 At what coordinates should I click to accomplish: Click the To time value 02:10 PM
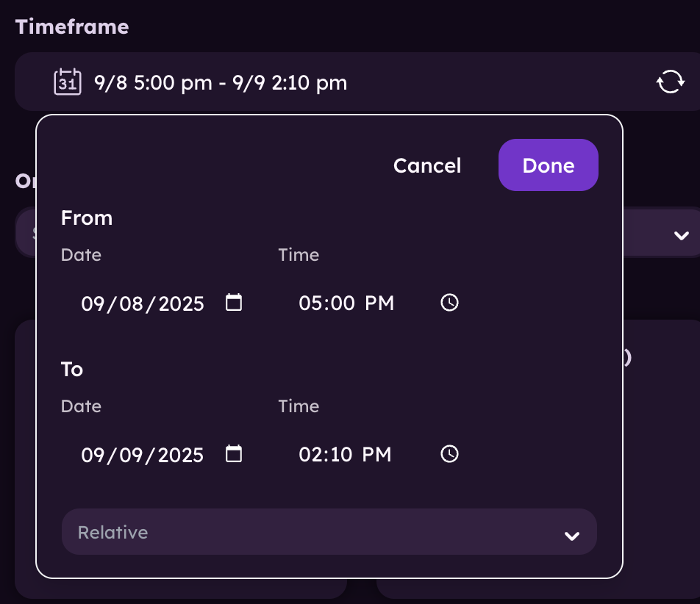coord(344,454)
